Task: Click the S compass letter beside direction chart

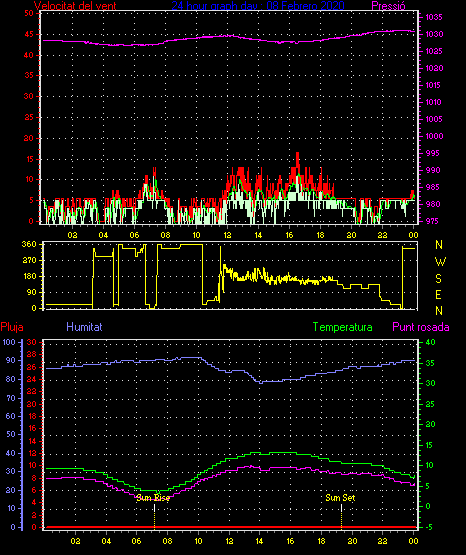Action: (x=438, y=279)
